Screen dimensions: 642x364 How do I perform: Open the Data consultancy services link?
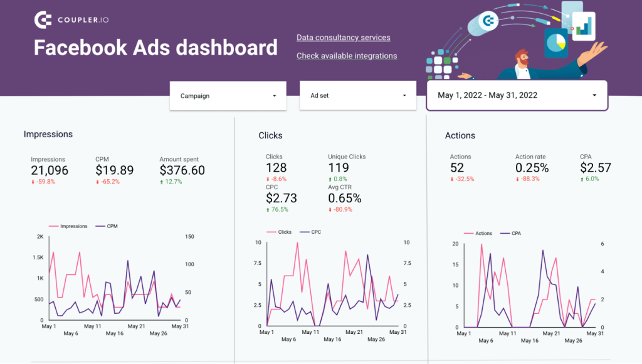[x=343, y=38]
